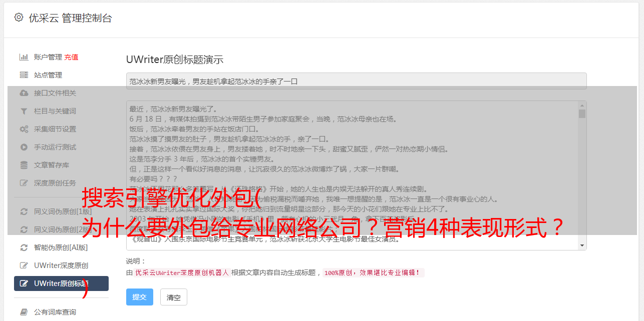This screenshot has height=321, width=644.
Task: Click the 公有词库查询 book icon
Action: pos(24,312)
